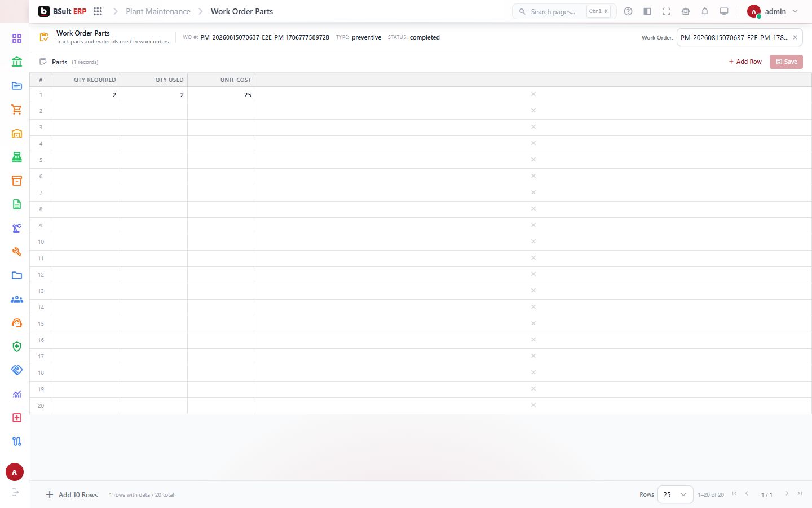Viewport: 812px width, 508px height.
Task: Click the Search pages field
Action: [564, 11]
